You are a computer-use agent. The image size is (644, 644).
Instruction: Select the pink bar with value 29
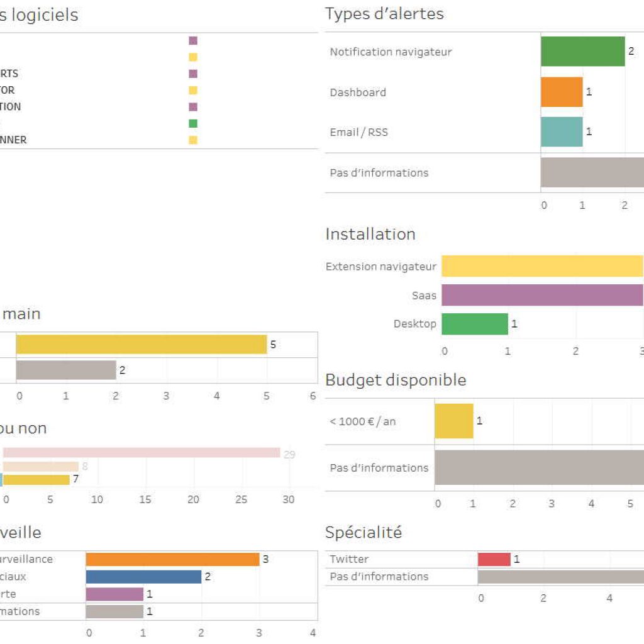(x=142, y=453)
